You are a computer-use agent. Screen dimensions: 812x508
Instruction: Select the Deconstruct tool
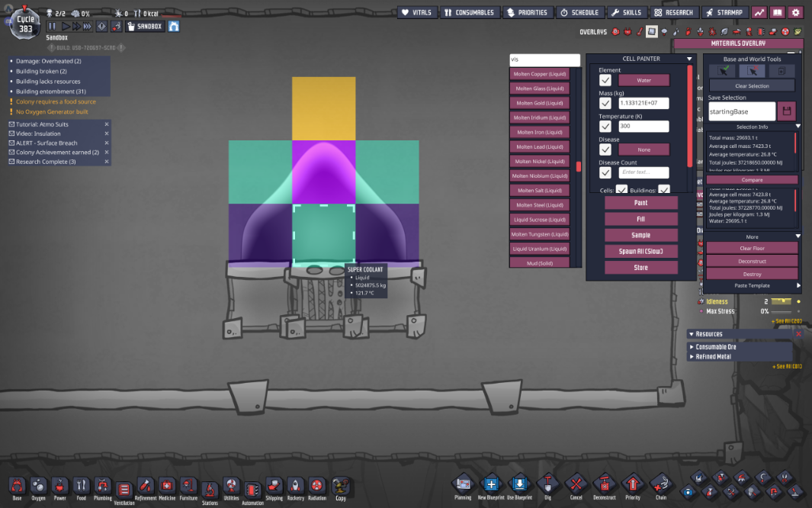605,487
